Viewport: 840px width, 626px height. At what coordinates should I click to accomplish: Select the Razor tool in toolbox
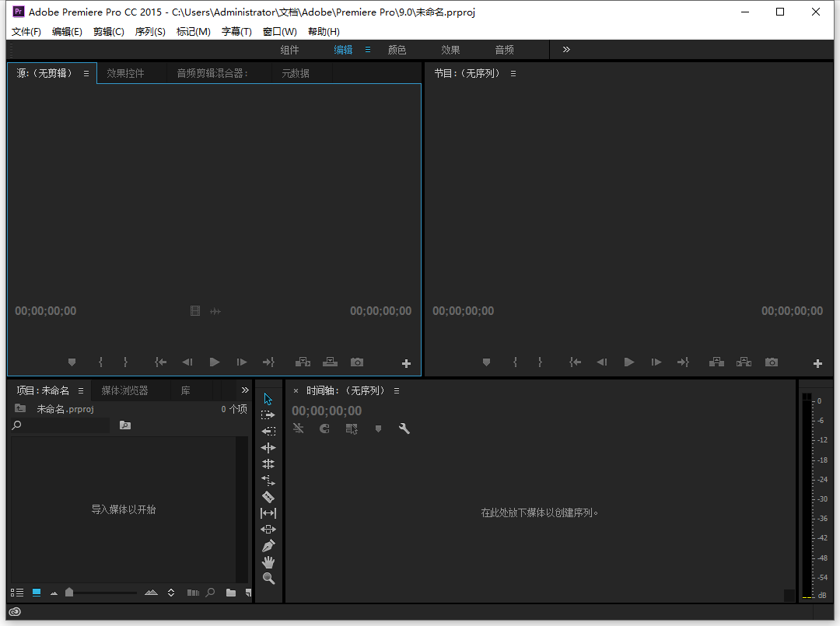click(268, 497)
